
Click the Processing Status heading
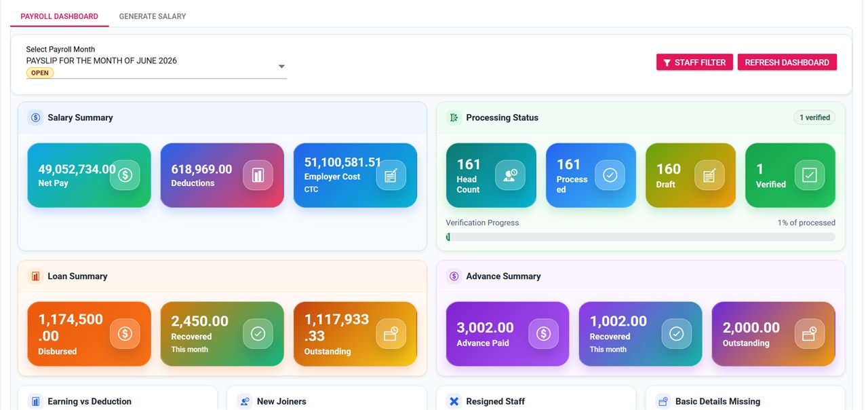coord(502,117)
